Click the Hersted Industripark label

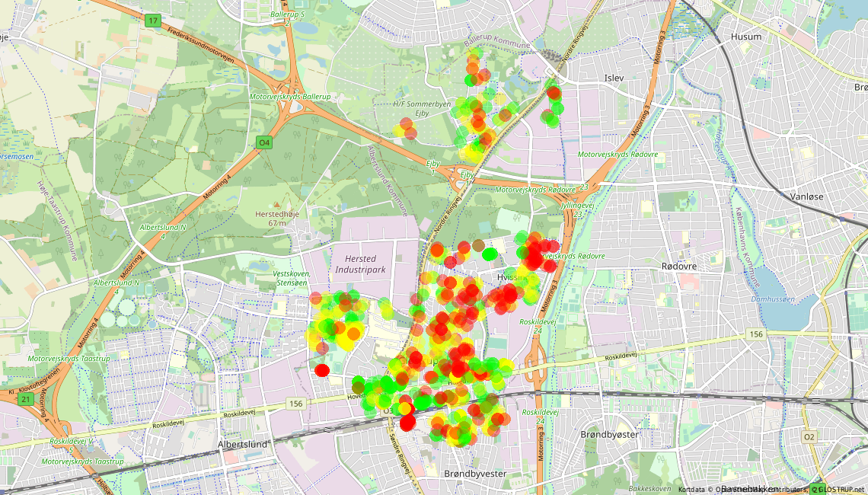click(x=360, y=264)
